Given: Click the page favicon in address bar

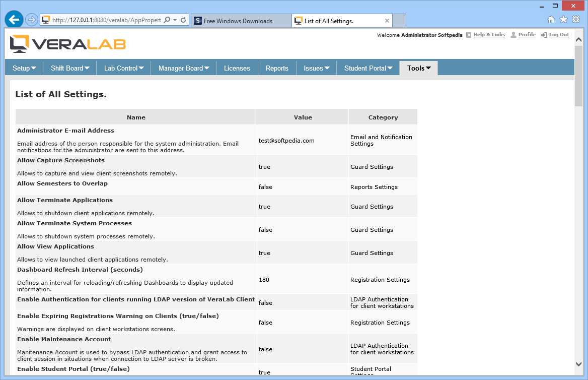Looking at the screenshot, I should pyautogui.click(x=45, y=20).
